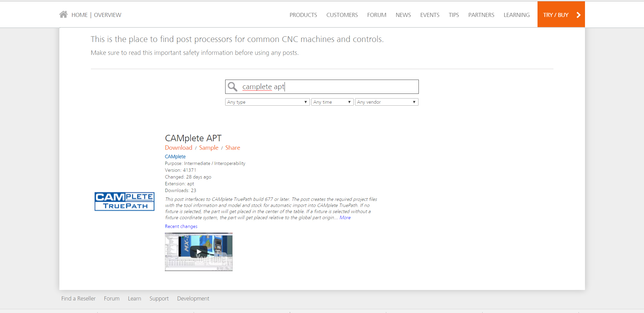Click the safety information notice text
This screenshot has height=313, width=644.
click(195, 53)
